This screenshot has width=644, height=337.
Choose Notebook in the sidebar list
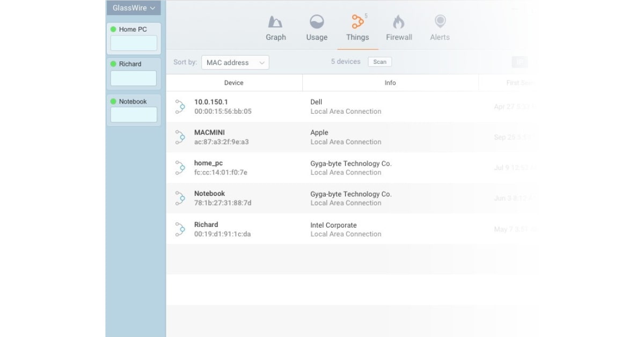[x=133, y=101]
